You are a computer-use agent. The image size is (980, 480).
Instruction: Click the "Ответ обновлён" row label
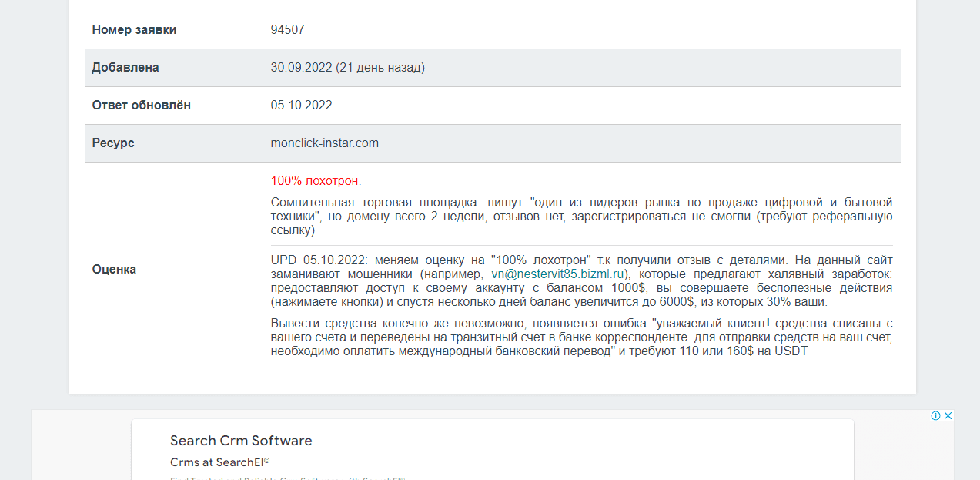(141, 106)
